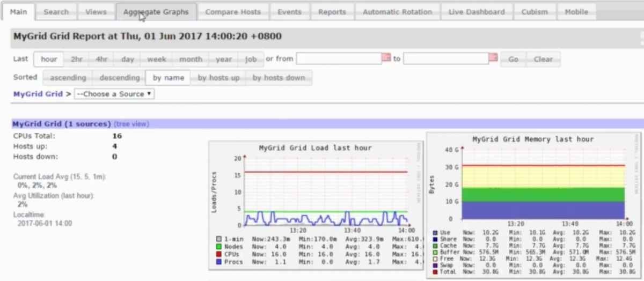Go to the Live Dashboard tab
This screenshot has width=644, height=281.
477,12
